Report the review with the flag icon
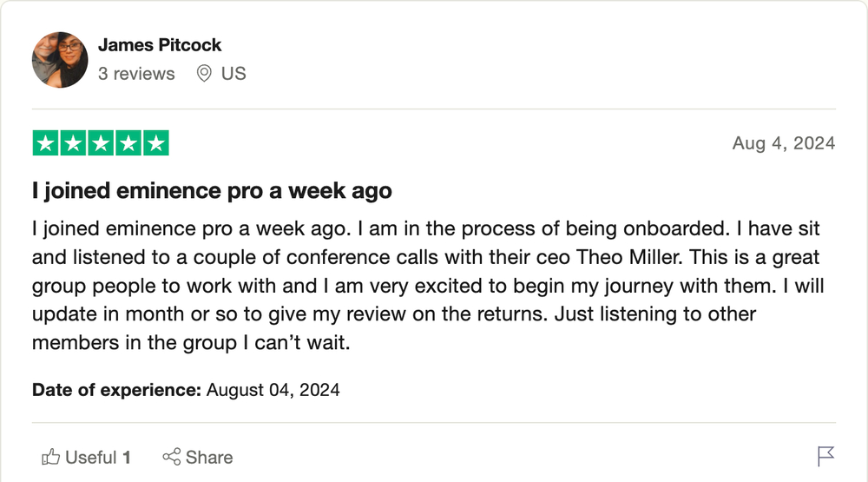Screen dimensions: 868x482 tap(825, 457)
